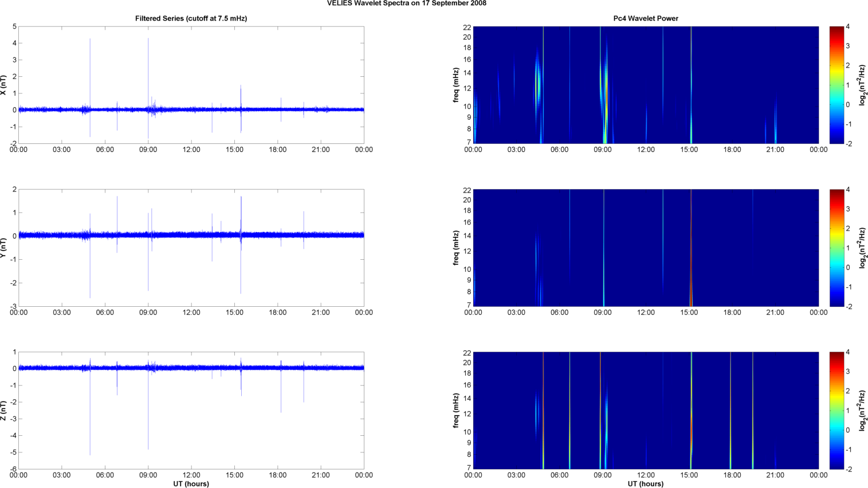Click the top colorbar's log2(nT²/Hz) label
Image resolution: width=868 pixels, height=488 pixels.
[x=862, y=85]
